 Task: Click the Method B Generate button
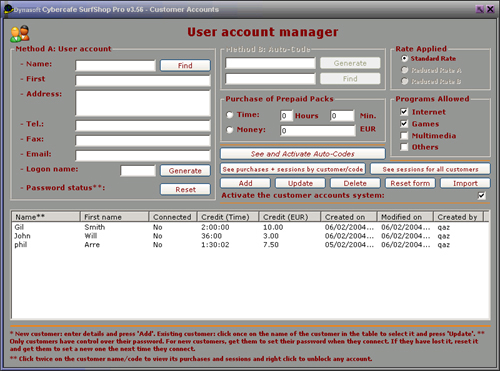click(350, 63)
